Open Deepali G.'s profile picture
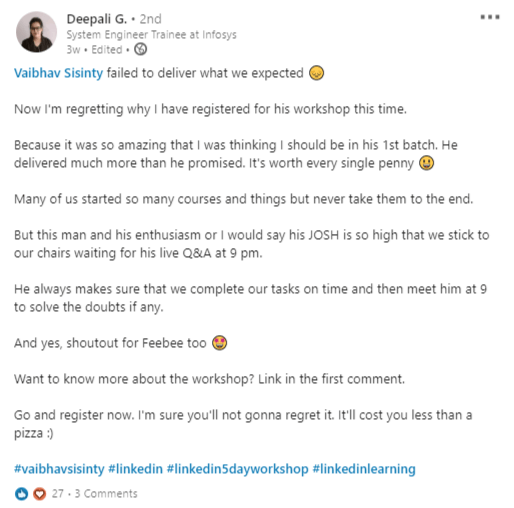 click(36, 32)
